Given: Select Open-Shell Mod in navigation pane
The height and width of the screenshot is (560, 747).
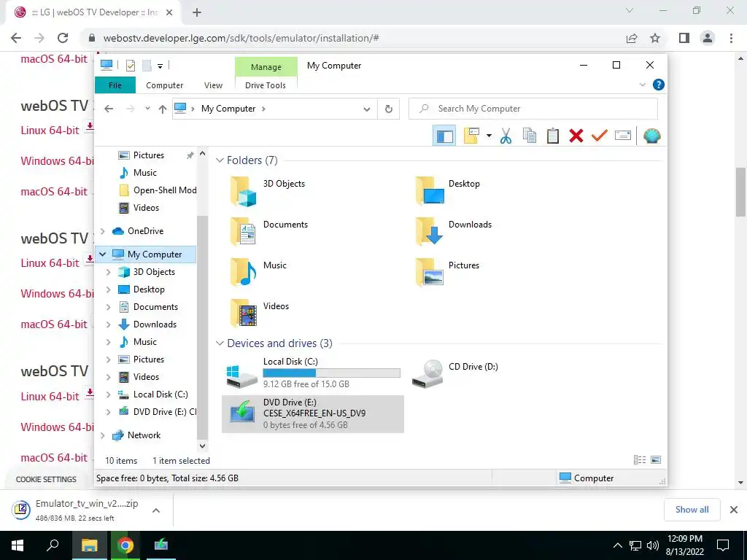Looking at the screenshot, I should 158,190.
